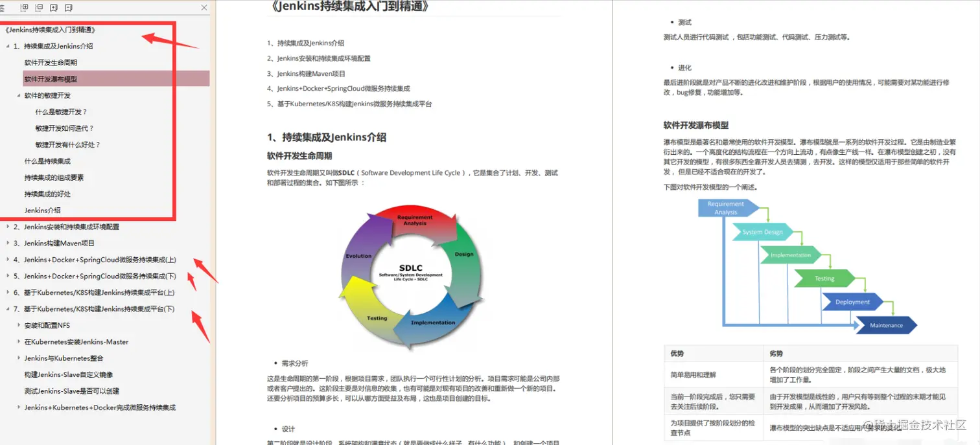This screenshot has width=980, height=445.
Task: Click the 优势 table header cell
Action: point(714,354)
